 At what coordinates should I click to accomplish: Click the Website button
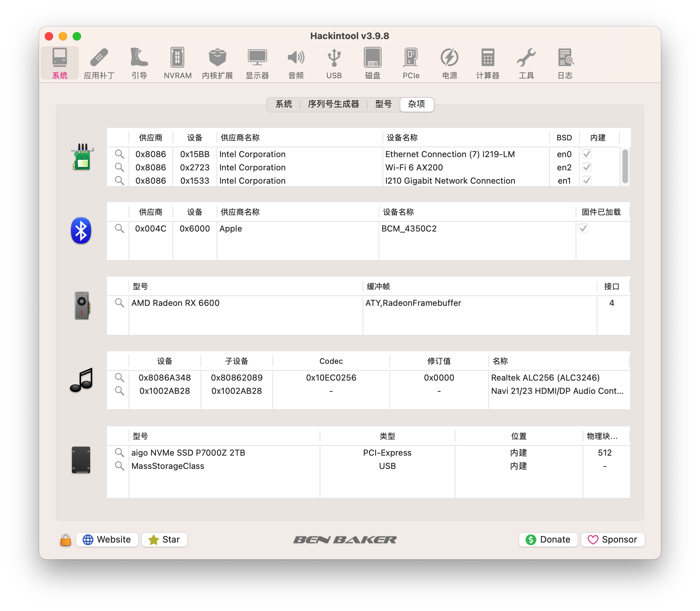[x=107, y=539]
